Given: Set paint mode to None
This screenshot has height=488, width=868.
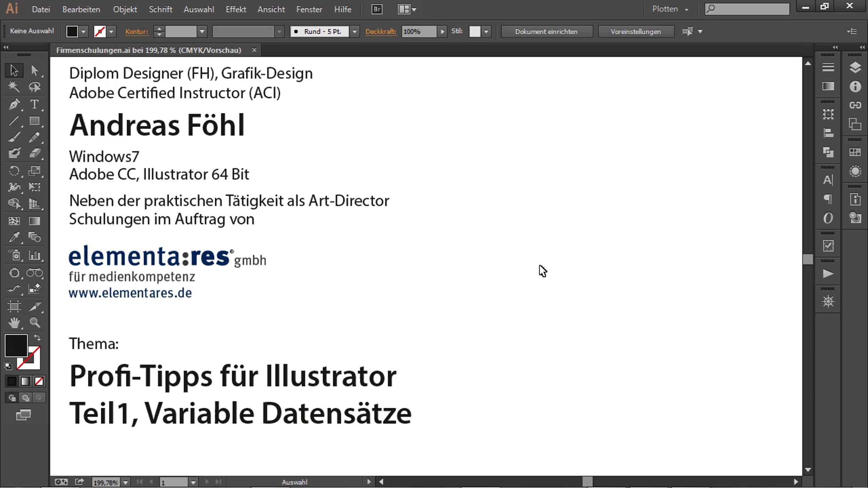Looking at the screenshot, I should click(x=39, y=381).
